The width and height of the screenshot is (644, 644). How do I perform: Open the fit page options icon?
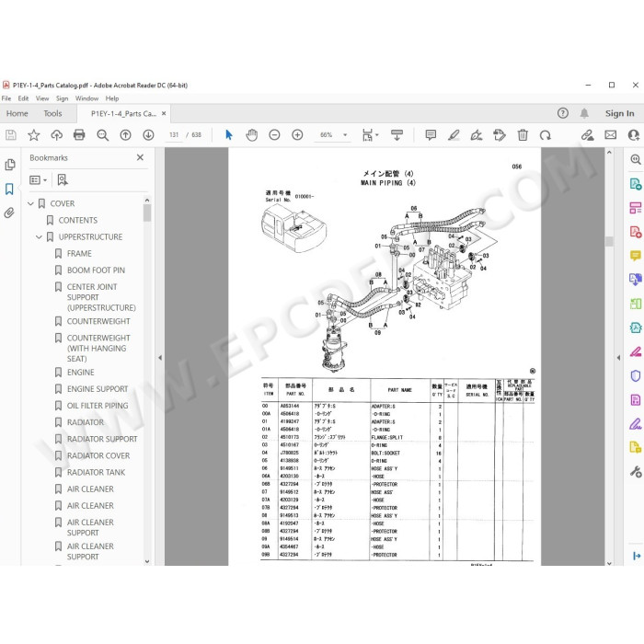370,135
